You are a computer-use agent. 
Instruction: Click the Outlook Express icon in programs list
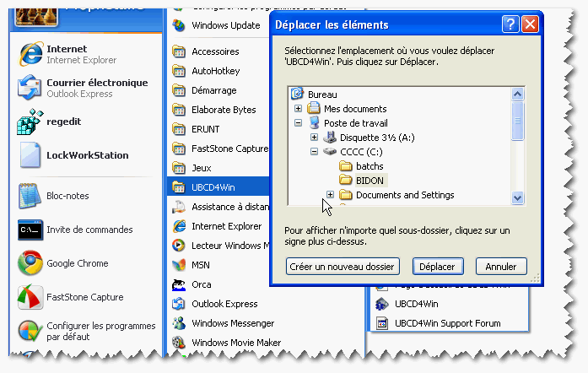coord(179,304)
